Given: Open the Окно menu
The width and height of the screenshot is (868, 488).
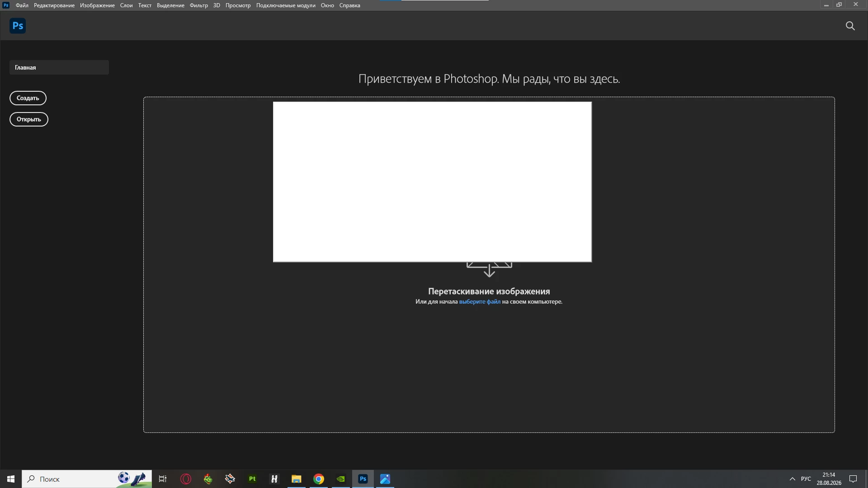Looking at the screenshot, I should click(x=327, y=5).
